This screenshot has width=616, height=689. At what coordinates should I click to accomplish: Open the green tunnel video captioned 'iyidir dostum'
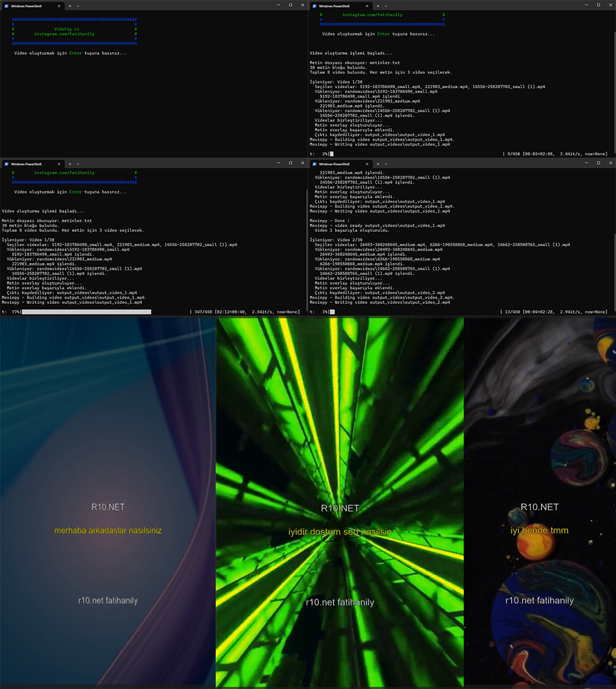click(x=340, y=502)
